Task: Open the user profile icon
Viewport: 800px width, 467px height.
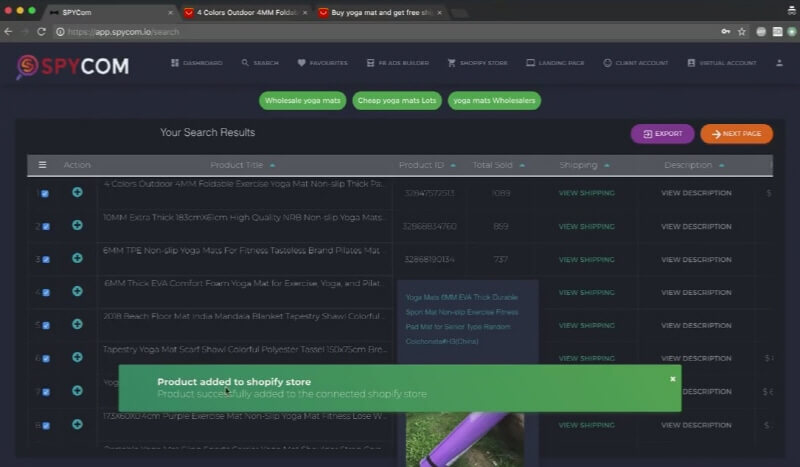Action: coord(779,63)
